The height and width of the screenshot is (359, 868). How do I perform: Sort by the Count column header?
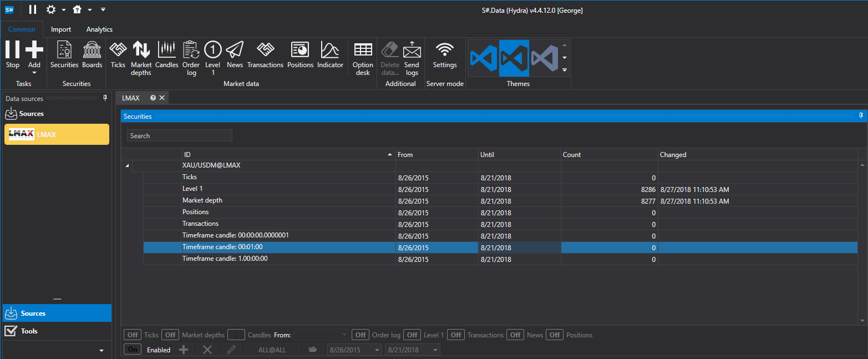coord(610,155)
